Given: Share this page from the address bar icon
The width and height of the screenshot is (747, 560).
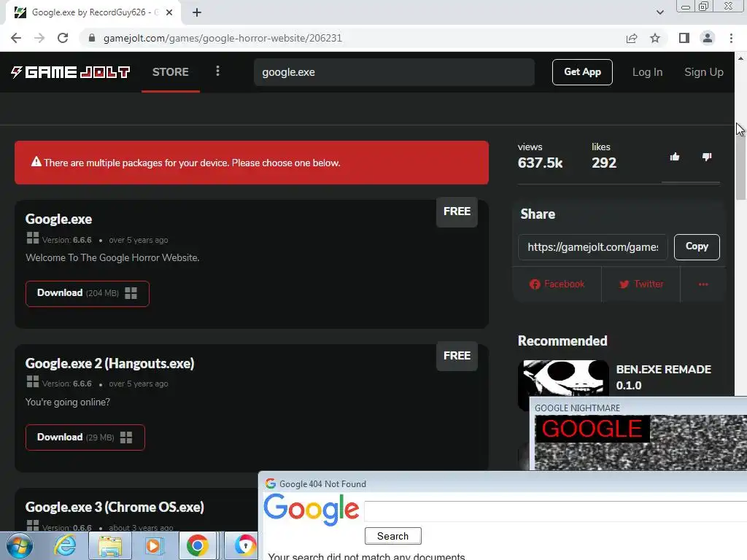Looking at the screenshot, I should [632, 38].
